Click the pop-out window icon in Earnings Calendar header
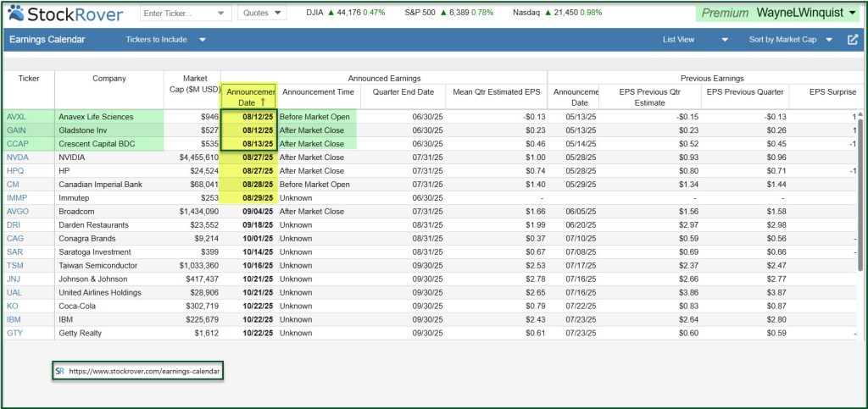 coord(852,40)
